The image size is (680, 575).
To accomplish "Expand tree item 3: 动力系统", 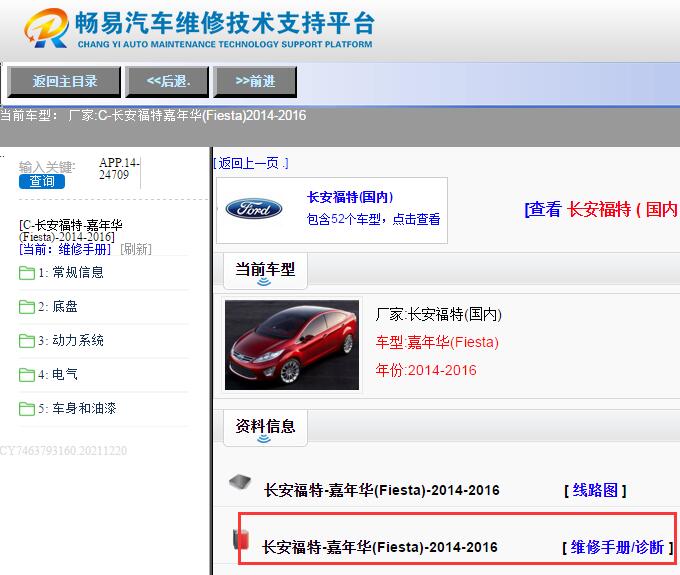I will tap(71, 340).
